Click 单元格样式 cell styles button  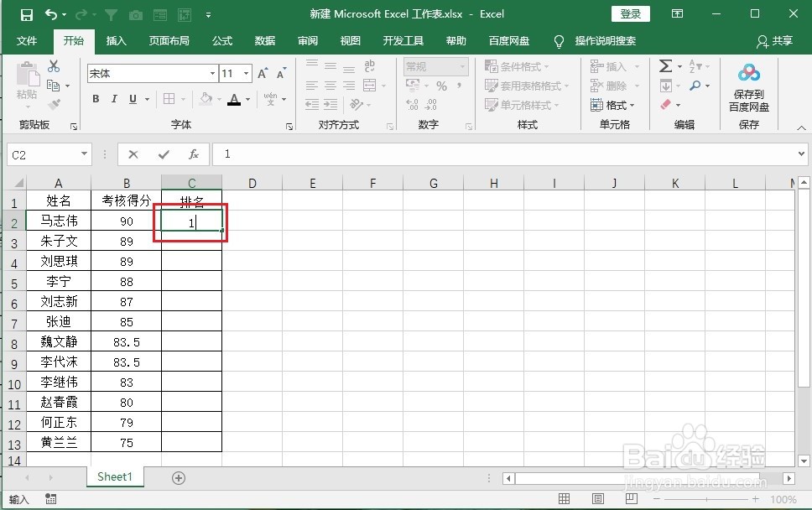pos(522,105)
